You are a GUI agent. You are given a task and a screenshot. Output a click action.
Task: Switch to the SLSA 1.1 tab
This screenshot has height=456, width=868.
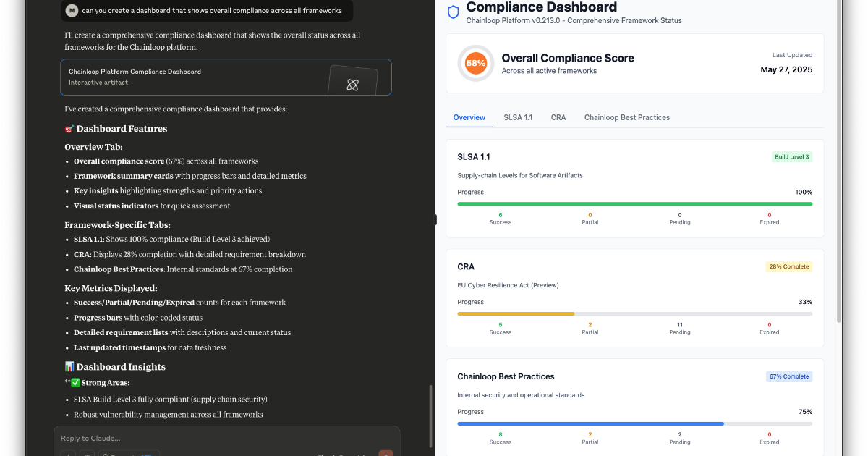click(518, 117)
